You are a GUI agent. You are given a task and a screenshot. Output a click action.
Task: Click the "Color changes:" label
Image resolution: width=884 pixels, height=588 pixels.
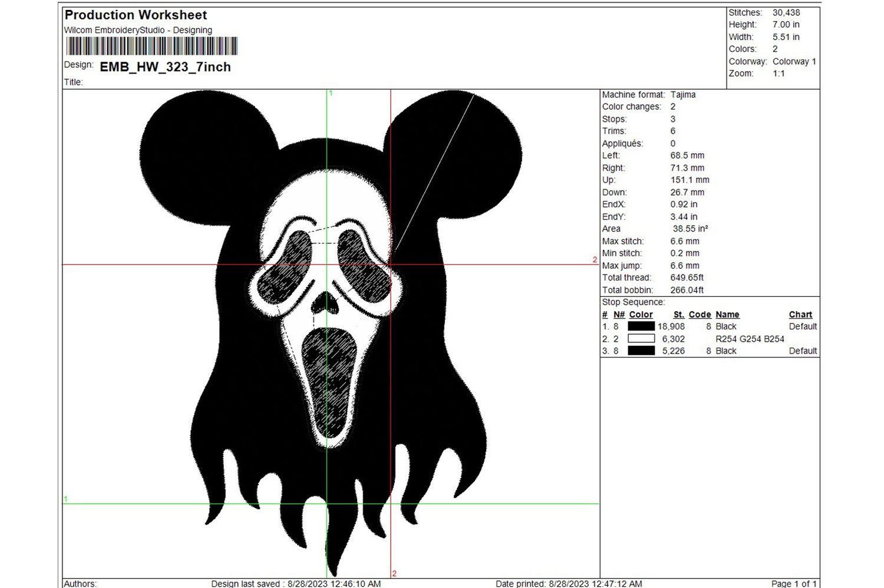632,107
